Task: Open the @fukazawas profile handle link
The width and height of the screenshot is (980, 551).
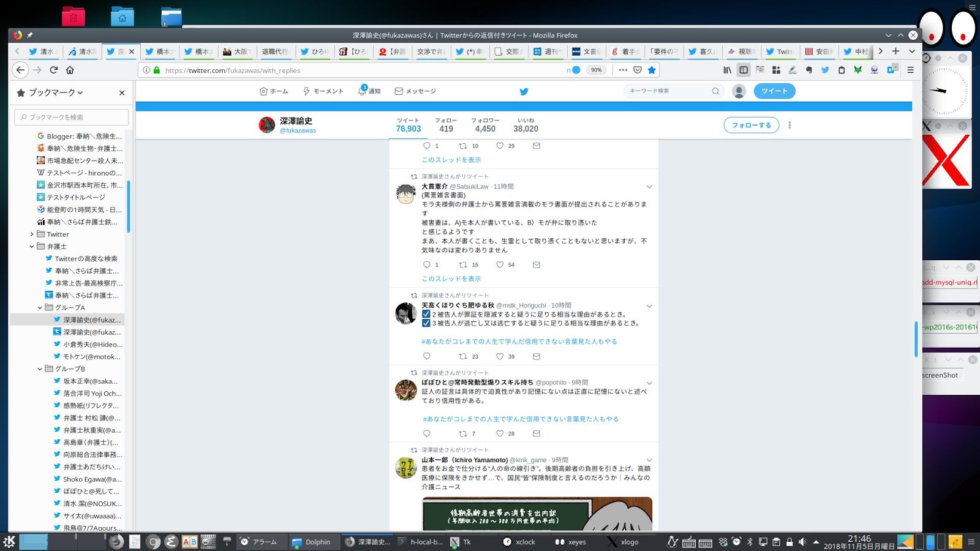Action: [298, 130]
